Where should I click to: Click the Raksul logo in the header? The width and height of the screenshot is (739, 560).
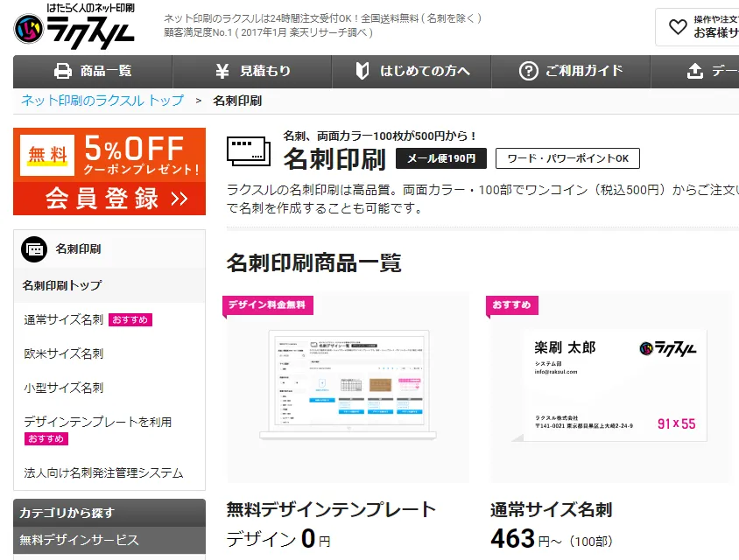74,26
